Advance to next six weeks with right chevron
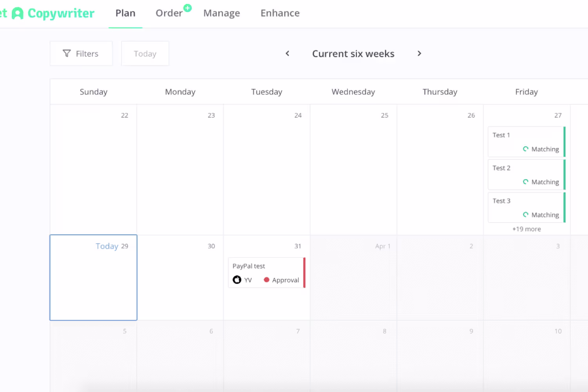This screenshot has width=588, height=392. click(419, 53)
